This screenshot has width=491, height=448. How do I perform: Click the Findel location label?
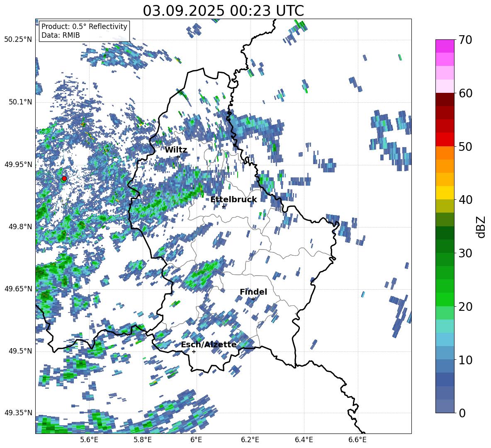[253, 292]
